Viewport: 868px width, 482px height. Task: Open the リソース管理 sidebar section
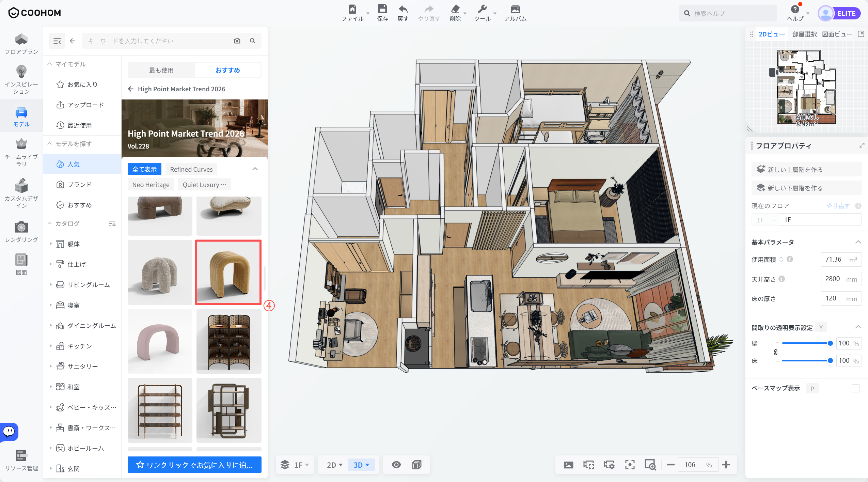21,461
